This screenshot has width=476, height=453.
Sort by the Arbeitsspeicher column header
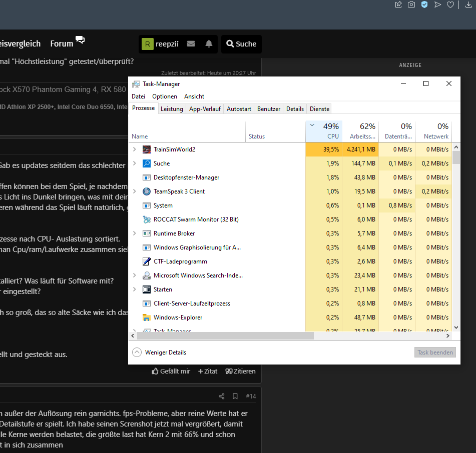point(360,131)
